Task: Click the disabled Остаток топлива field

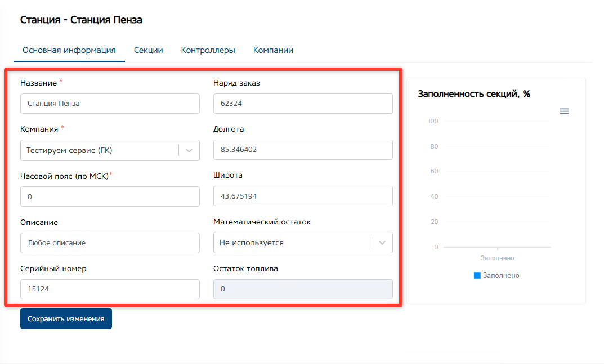Action: 303,289
